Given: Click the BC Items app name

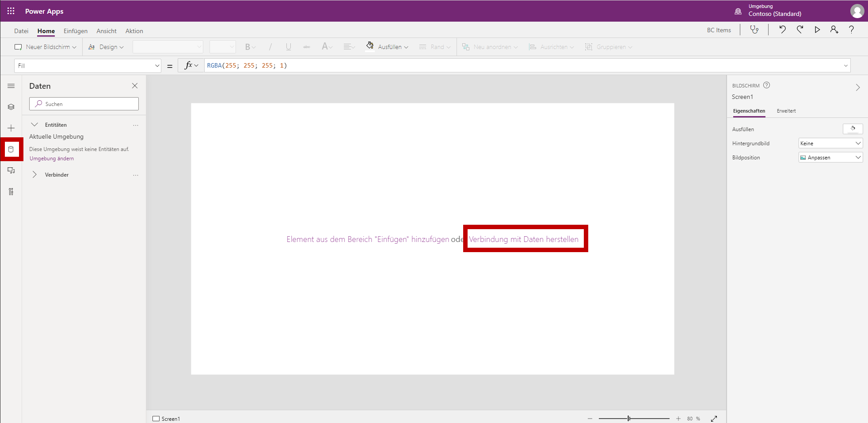Looking at the screenshot, I should point(719,30).
